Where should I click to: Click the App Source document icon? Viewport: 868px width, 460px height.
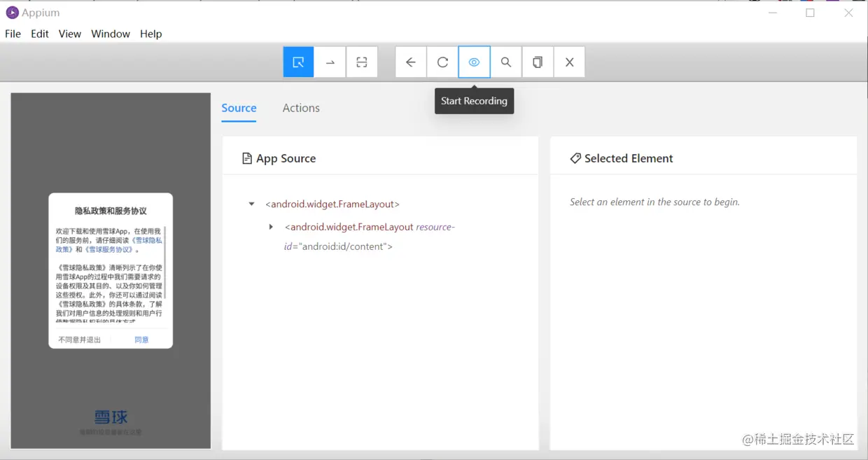246,158
